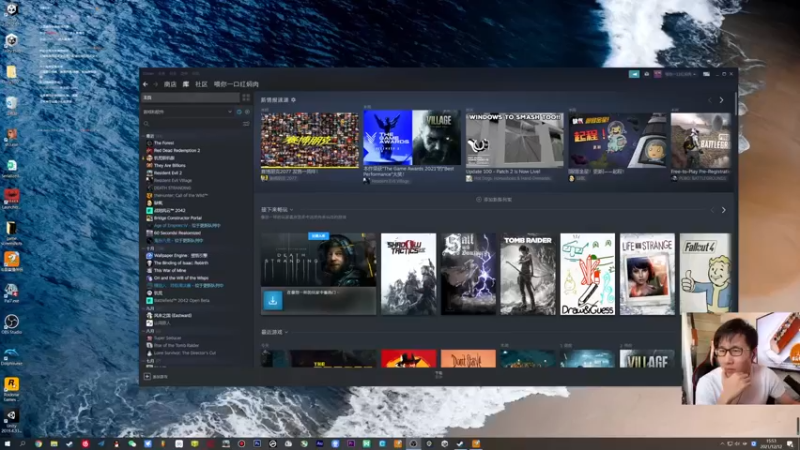This screenshot has height=450, width=800.
Task: Advance the Play Next shelf right arrow
Action: click(723, 210)
